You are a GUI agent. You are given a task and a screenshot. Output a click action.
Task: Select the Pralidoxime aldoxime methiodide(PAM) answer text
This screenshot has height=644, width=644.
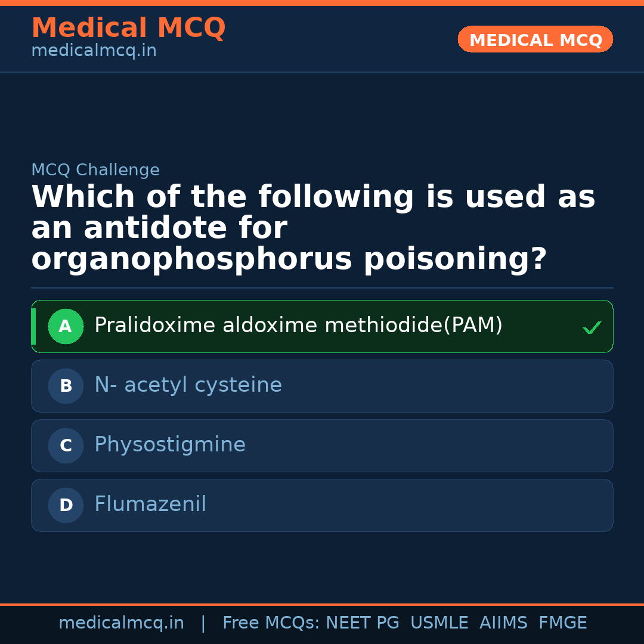[298, 326]
